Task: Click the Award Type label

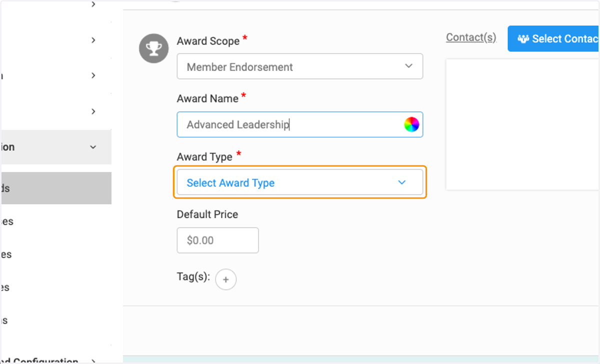Action: click(204, 157)
